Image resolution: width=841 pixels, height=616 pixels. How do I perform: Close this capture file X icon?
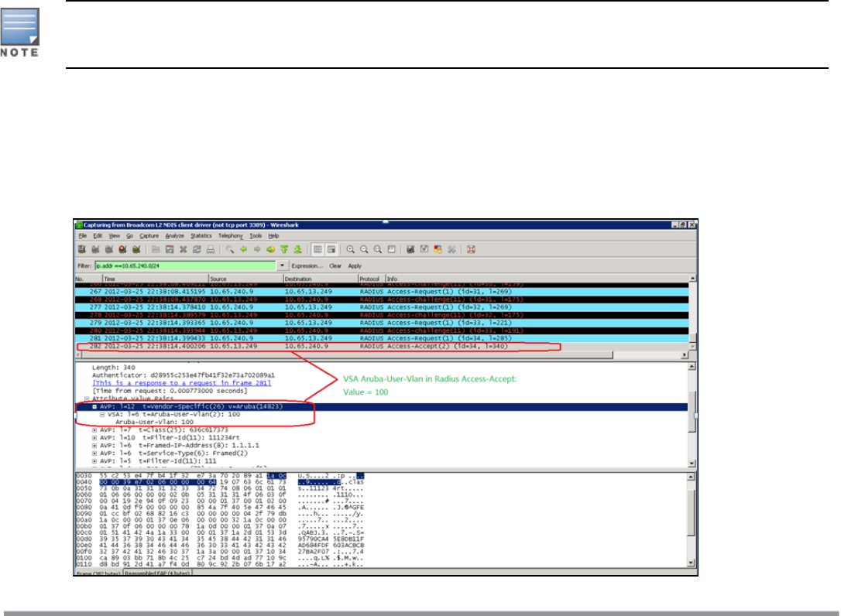pyautogui.click(x=184, y=249)
